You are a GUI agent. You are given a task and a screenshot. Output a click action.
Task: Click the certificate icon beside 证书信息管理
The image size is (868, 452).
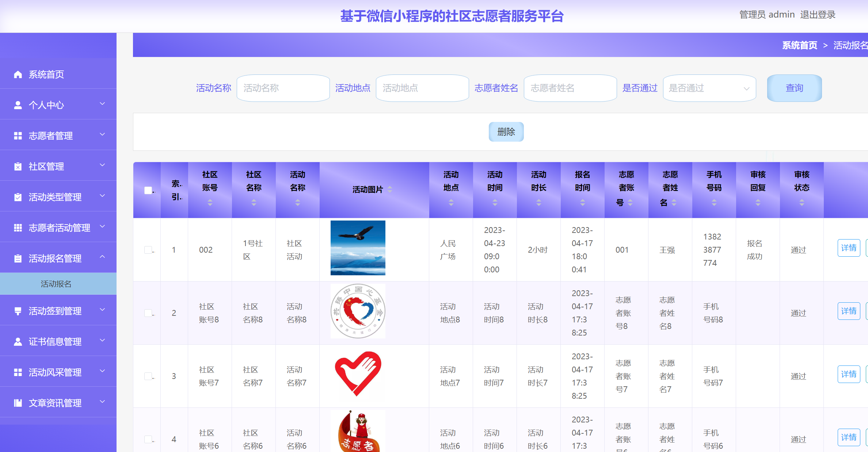point(17,341)
